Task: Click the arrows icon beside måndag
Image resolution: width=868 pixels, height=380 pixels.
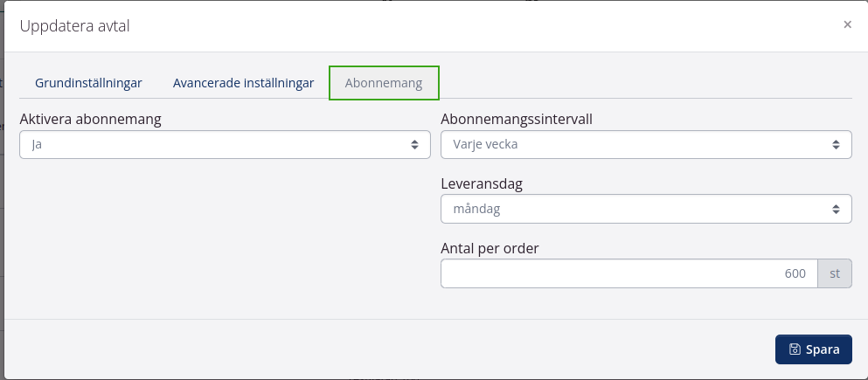Action: pos(836,209)
